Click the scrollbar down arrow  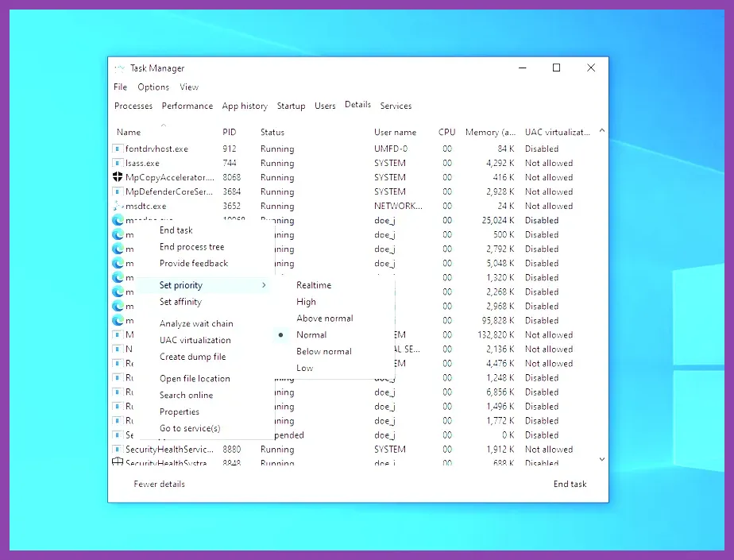point(602,459)
